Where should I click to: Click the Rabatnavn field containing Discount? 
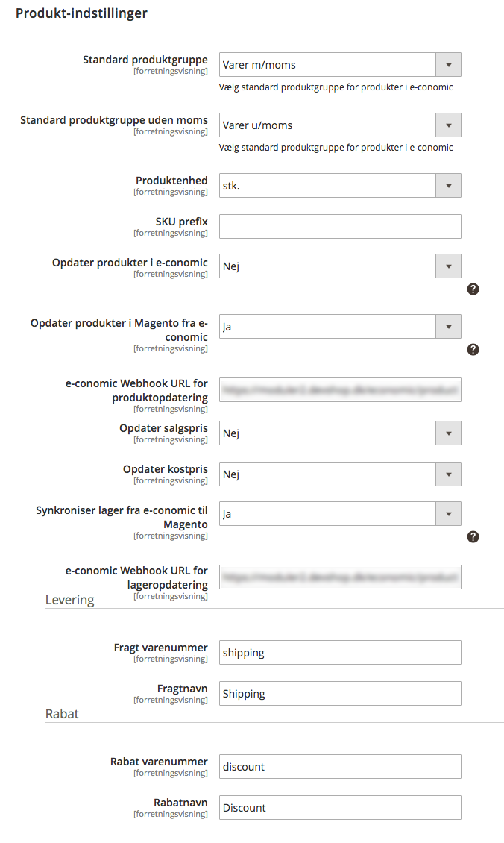(x=340, y=807)
